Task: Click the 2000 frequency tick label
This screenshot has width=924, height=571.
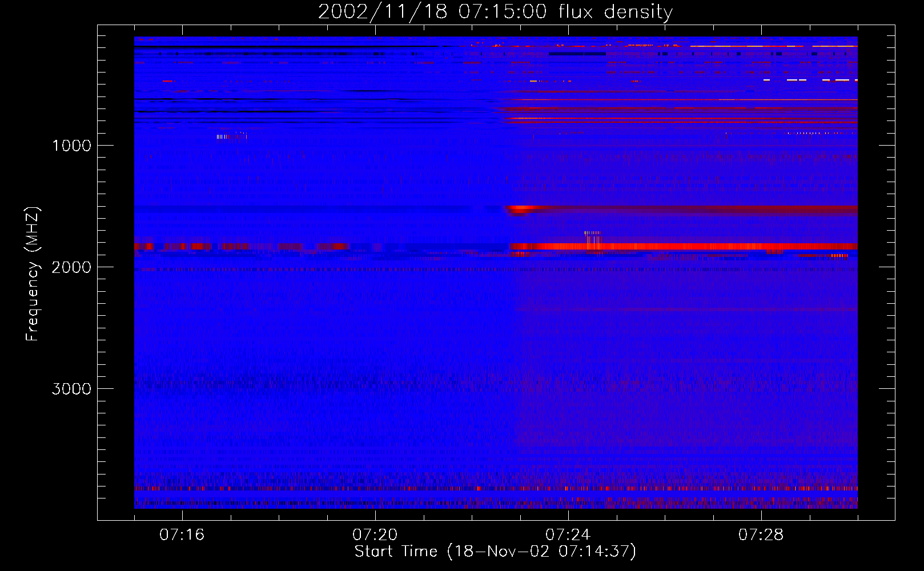Action: pyautogui.click(x=71, y=267)
